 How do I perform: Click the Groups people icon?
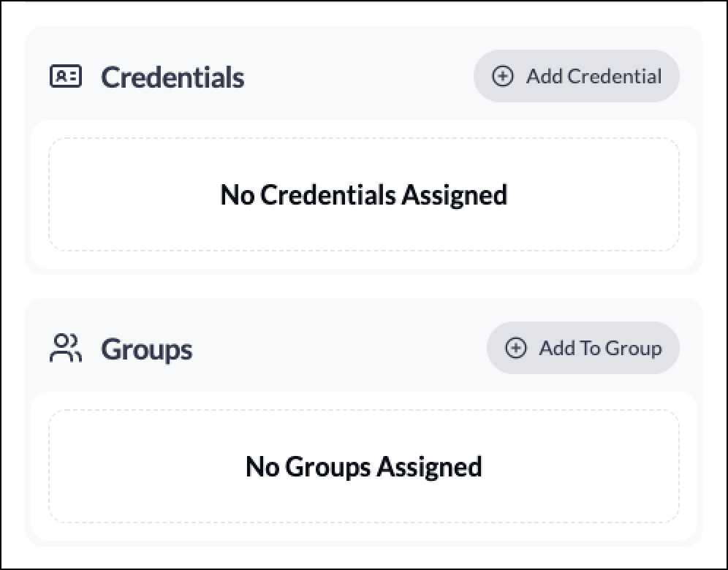[66, 348]
